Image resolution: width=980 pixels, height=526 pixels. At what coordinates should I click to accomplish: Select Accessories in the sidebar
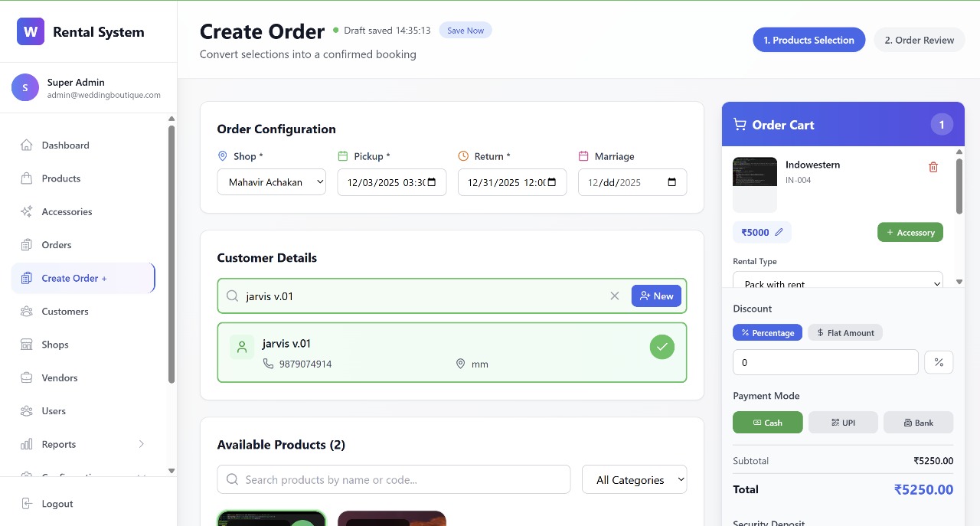coord(69,211)
